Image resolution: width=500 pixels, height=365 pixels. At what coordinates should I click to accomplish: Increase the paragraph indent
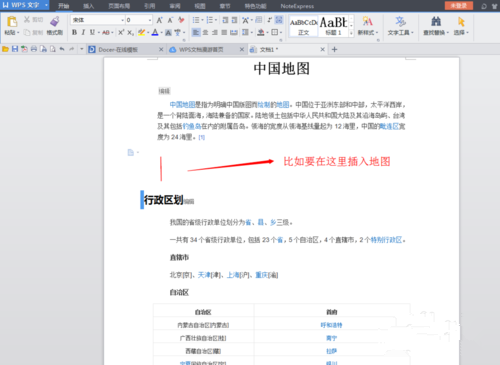tap(235, 20)
